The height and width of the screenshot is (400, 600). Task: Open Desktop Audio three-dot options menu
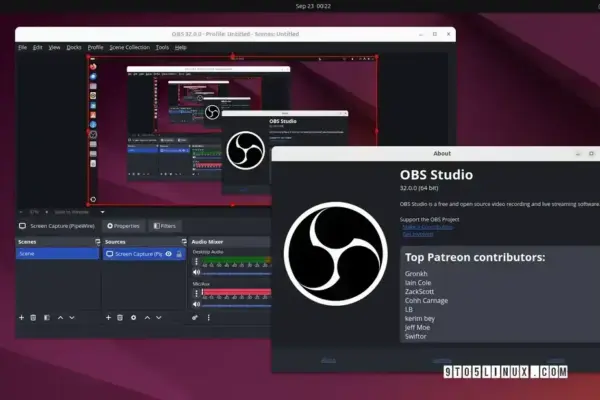coord(196,261)
